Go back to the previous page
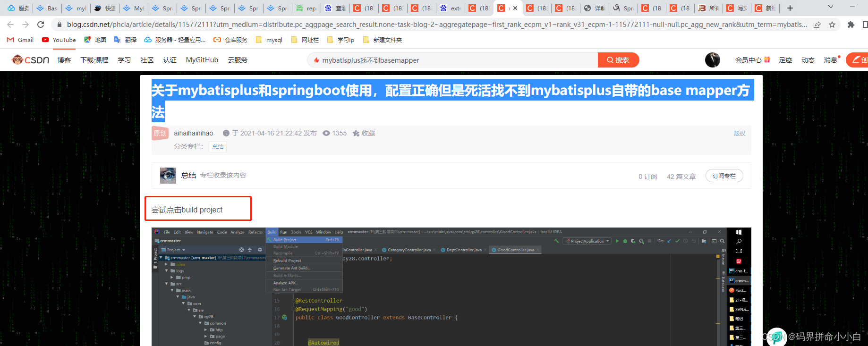This screenshot has width=868, height=346. [10, 25]
